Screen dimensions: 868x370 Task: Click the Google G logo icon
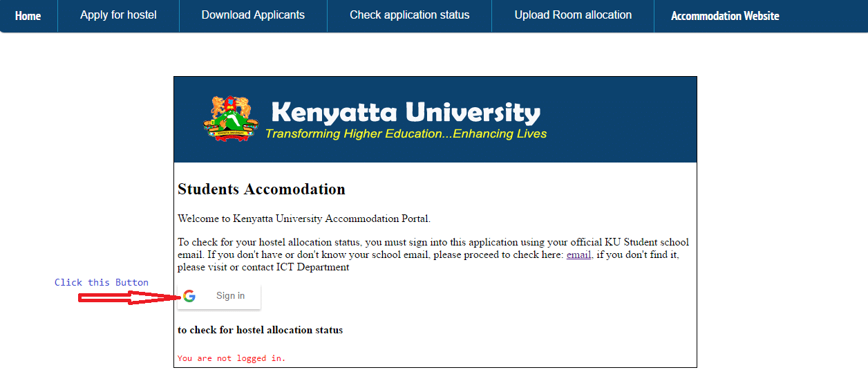(189, 296)
